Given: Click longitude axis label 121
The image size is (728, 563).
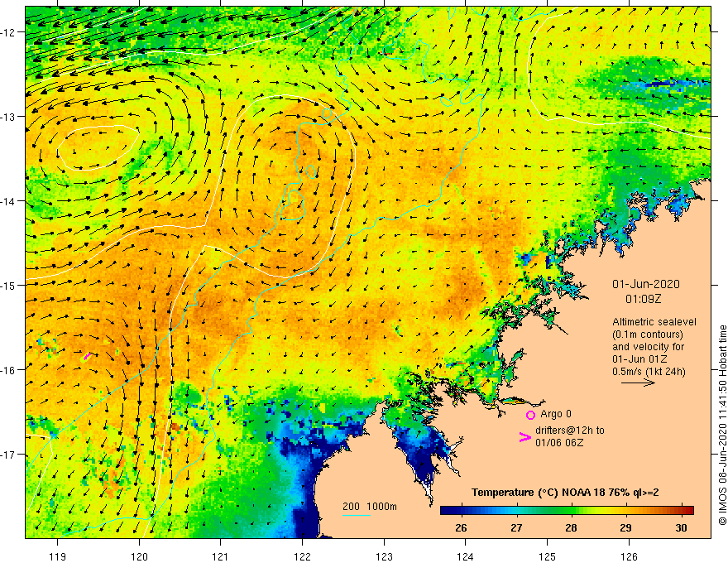Looking at the screenshot, I should click(x=221, y=556).
